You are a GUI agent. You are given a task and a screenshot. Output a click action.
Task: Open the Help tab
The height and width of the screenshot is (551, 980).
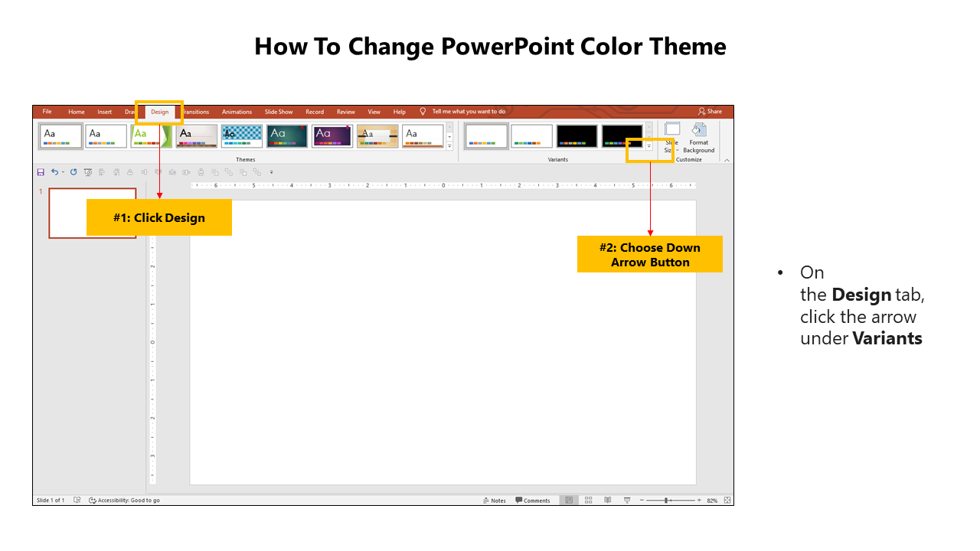point(400,112)
